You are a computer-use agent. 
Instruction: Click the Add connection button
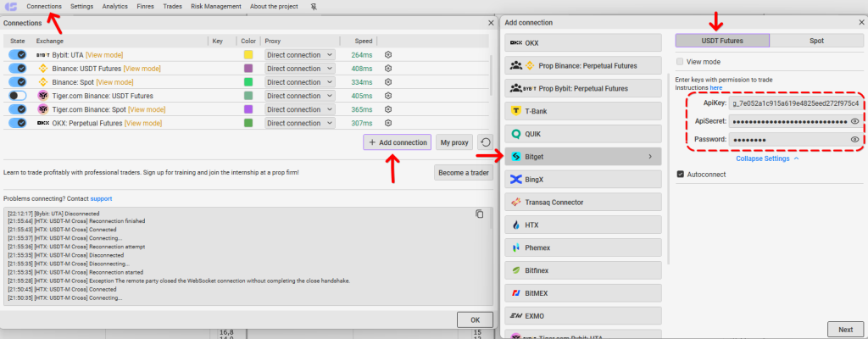[398, 142]
